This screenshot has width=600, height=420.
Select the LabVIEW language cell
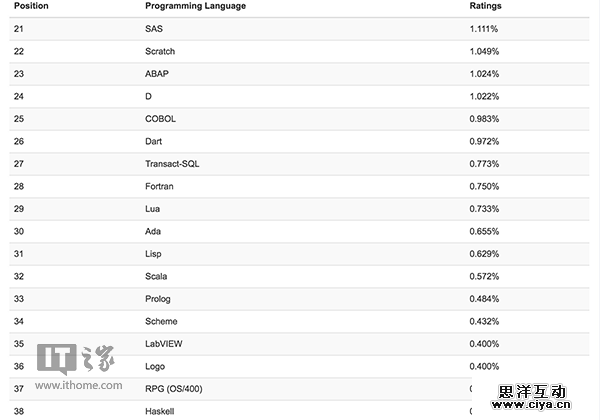point(163,343)
